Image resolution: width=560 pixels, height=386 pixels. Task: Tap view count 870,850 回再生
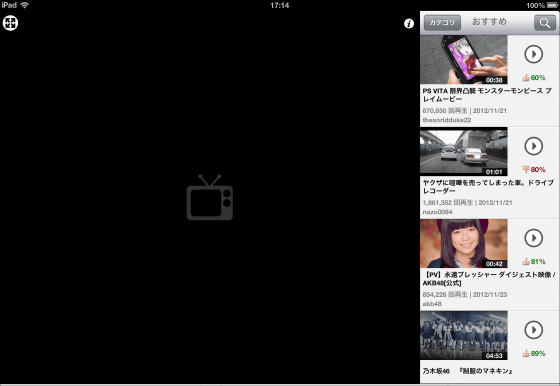(445, 111)
